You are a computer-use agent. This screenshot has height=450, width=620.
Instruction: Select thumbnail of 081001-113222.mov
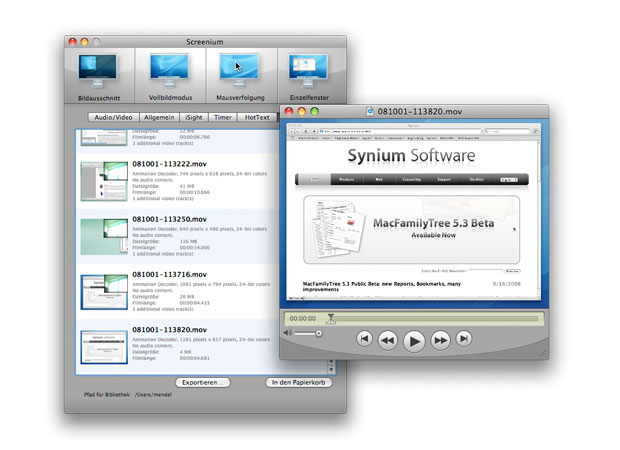pyautogui.click(x=104, y=181)
